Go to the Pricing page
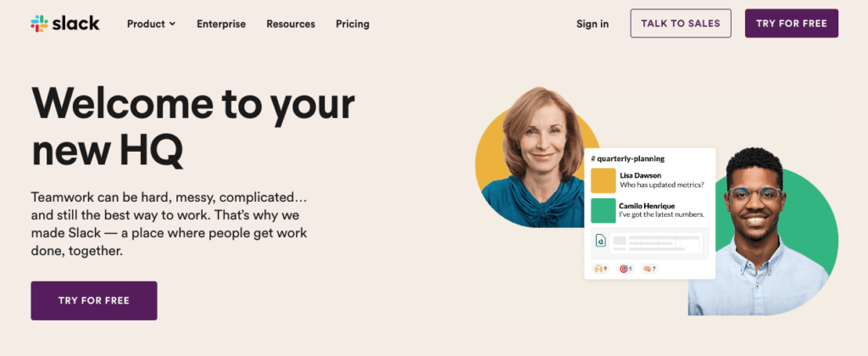Viewport: 868px width, 356px height. click(353, 24)
